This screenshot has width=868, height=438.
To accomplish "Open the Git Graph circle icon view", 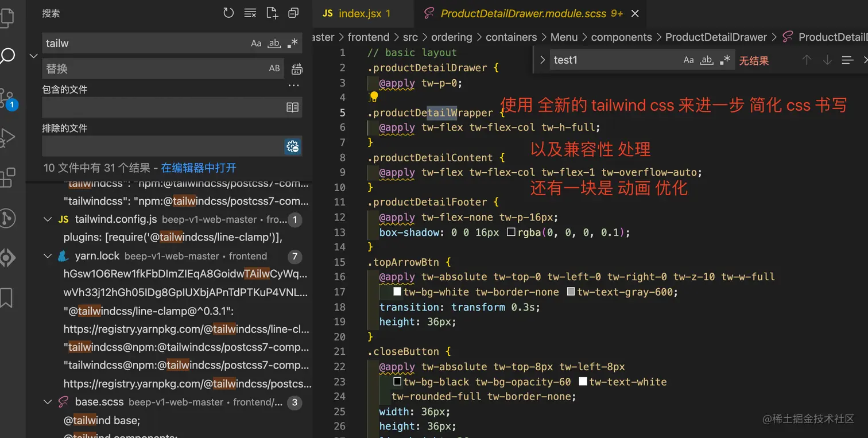I will (7, 218).
